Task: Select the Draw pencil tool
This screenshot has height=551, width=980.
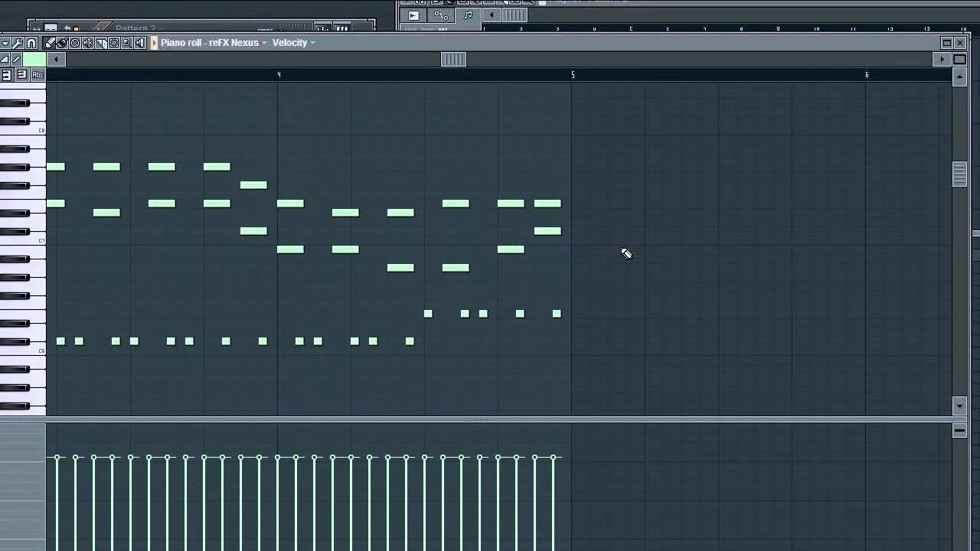Action: click(x=49, y=43)
